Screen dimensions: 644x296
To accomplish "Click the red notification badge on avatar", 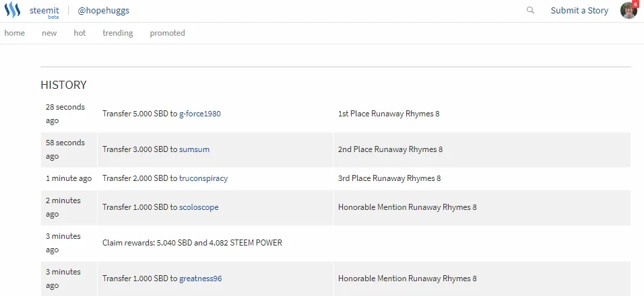I will pyautogui.click(x=635, y=4).
